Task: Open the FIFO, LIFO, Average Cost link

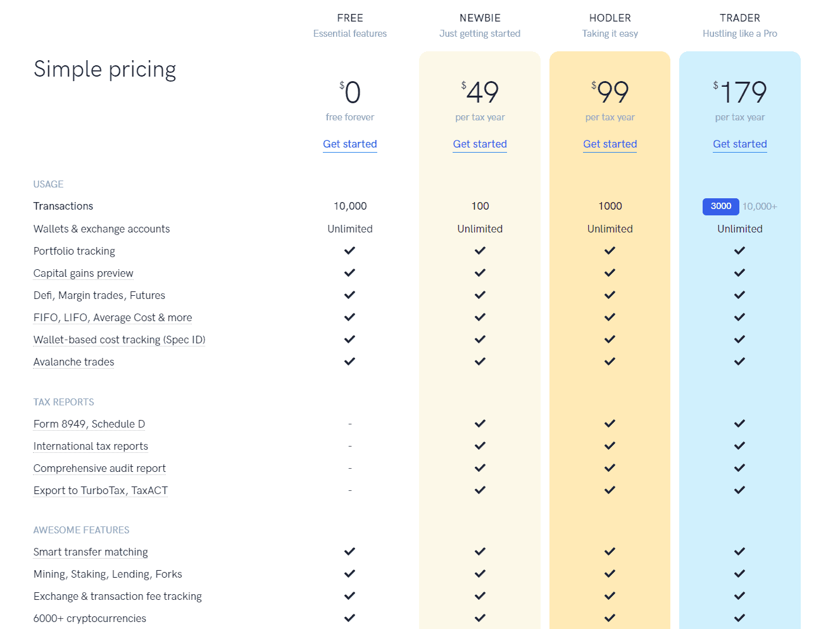Action: tap(112, 317)
